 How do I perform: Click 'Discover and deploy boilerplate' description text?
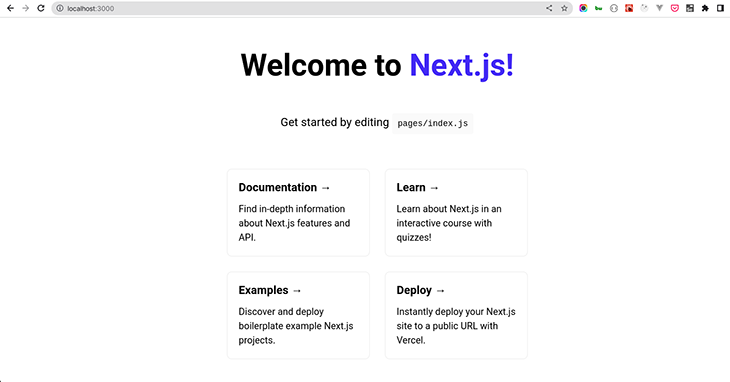tap(296, 326)
